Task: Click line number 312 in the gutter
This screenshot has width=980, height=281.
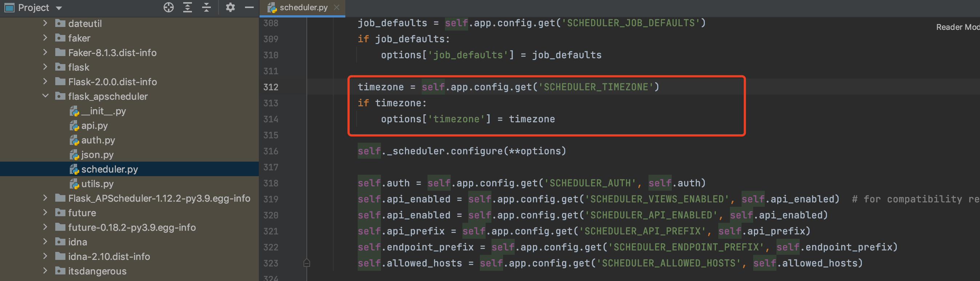Action: (270, 87)
